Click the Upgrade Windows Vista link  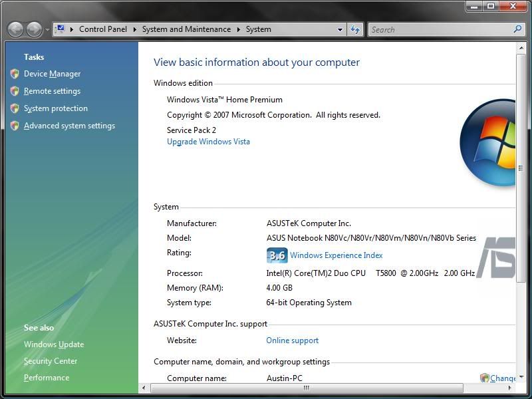click(208, 142)
